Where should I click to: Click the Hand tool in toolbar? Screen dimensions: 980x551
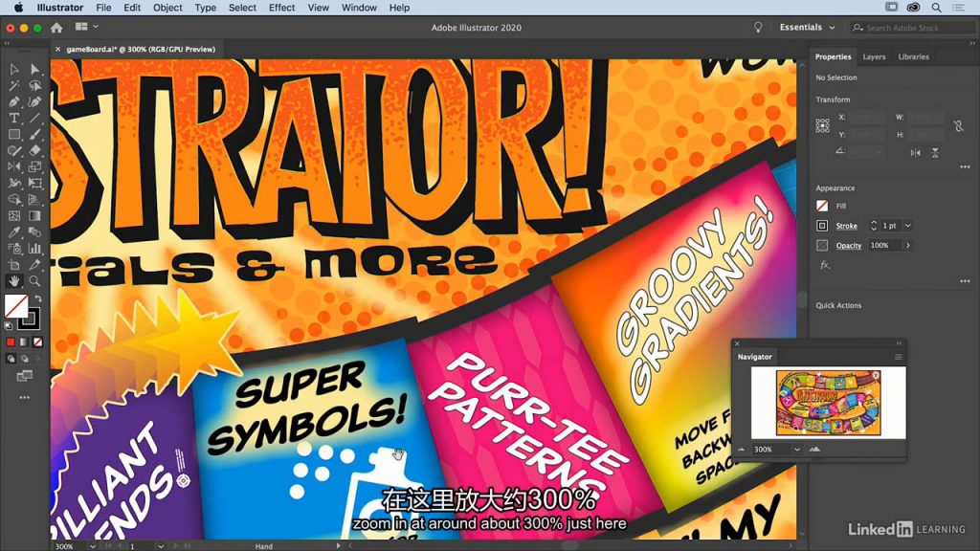click(13, 281)
